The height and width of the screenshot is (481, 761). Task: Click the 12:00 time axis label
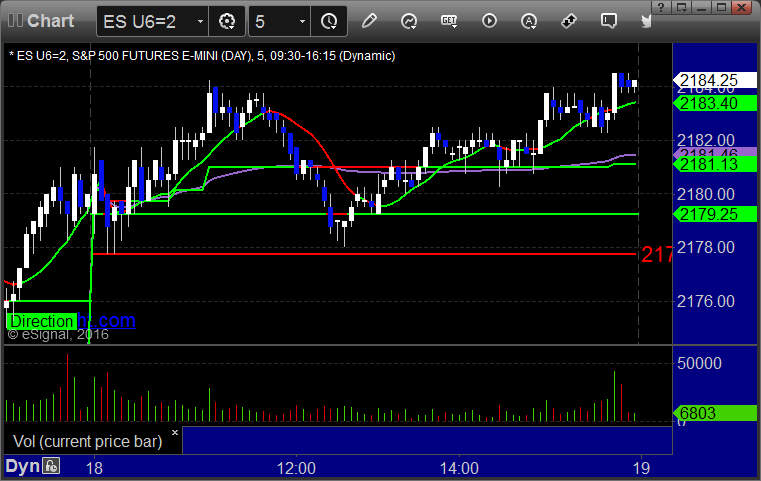296,468
